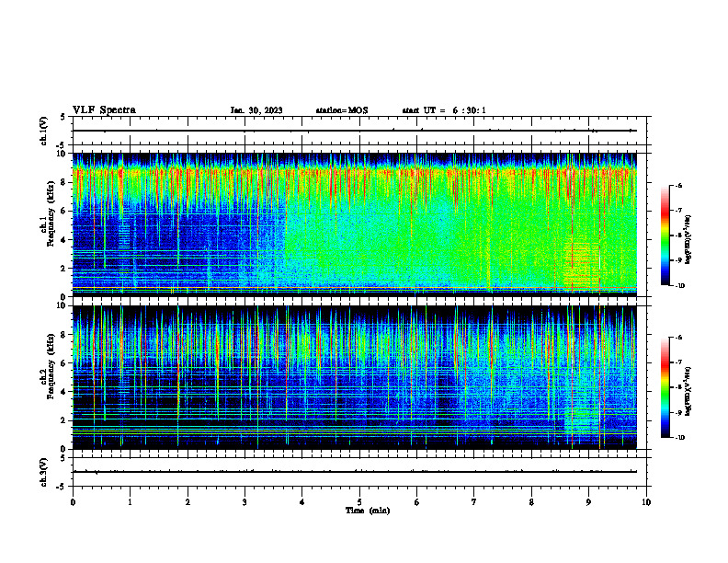Click the "-9" label on ch.2 colorbar

coord(678,412)
